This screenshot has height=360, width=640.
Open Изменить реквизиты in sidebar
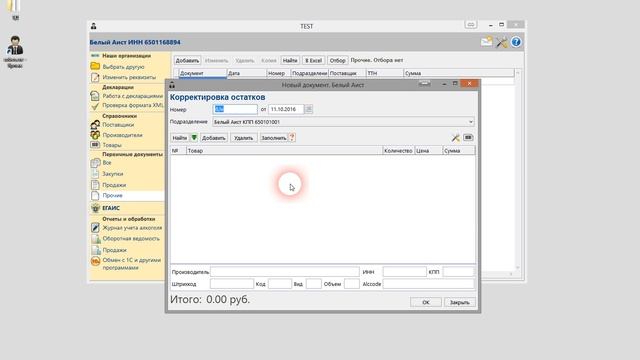[x=129, y=77]
